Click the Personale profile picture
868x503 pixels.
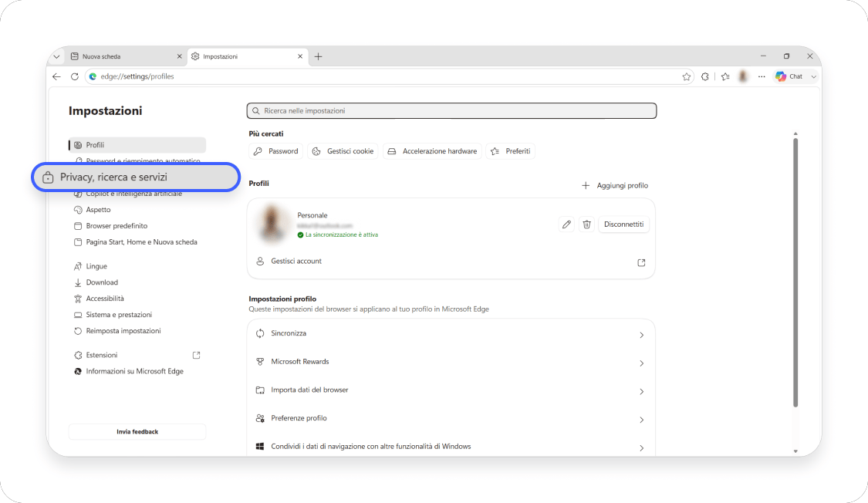tap(272, 224)
